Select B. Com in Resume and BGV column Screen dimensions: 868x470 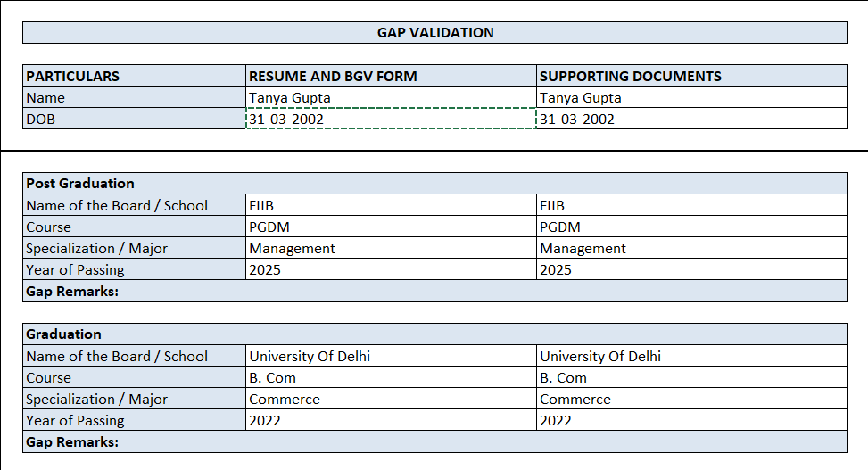click(x=391, y=378)
